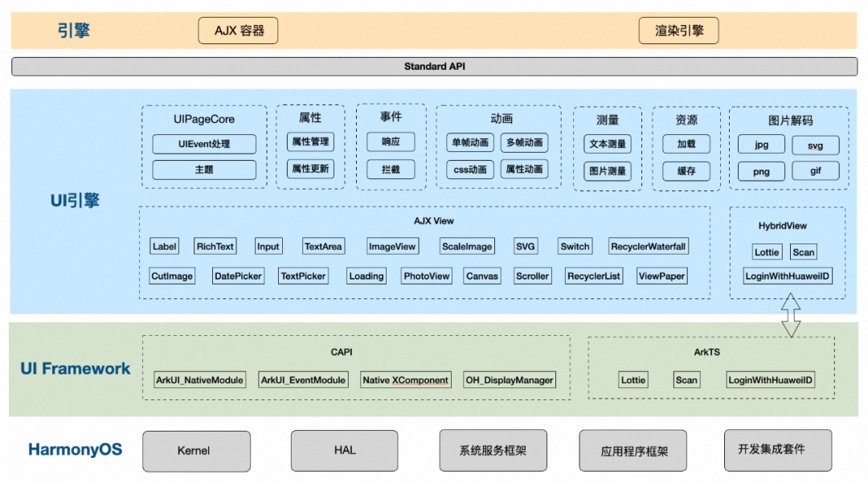Select the css动画 box
The image size is (868, 483).
pos(470,170)
